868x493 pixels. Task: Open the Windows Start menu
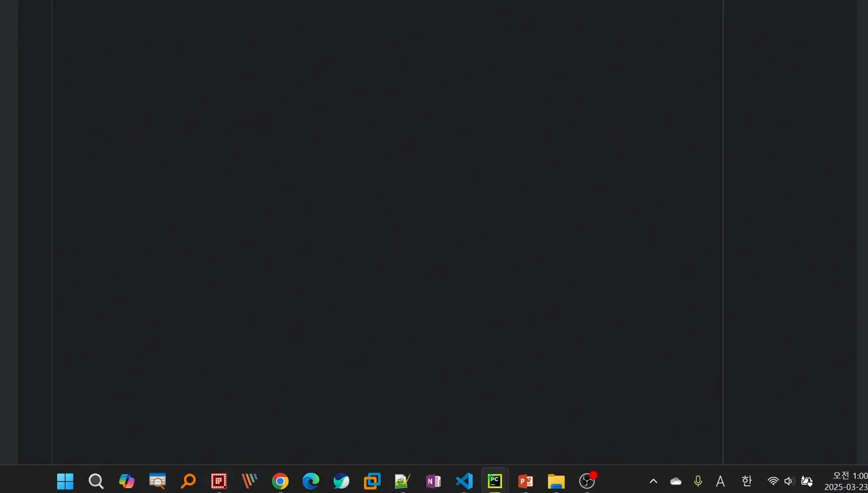point(65,481)
